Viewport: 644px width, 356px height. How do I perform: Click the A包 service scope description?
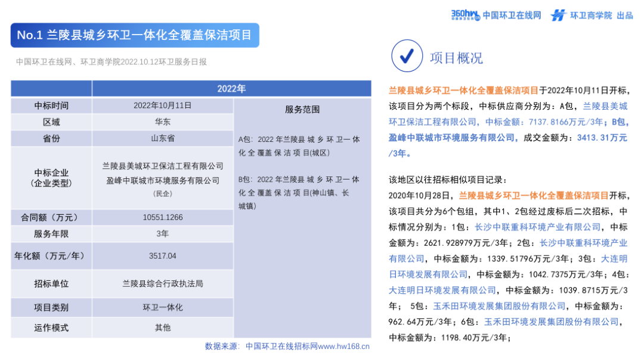[299, 146]
